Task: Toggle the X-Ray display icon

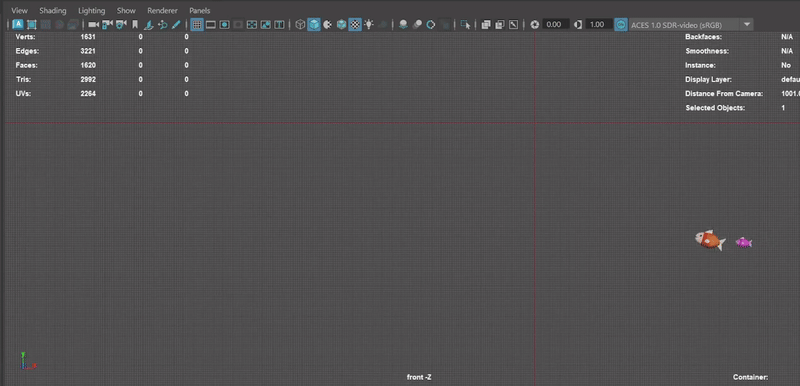Action: tap(486, 24)
